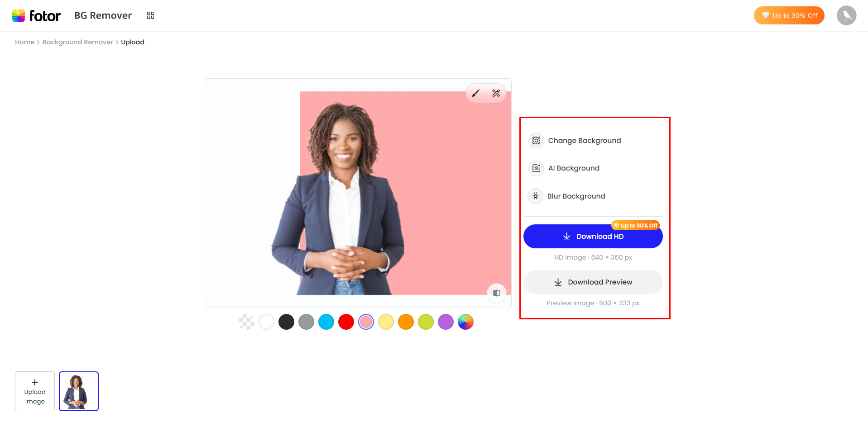Choose the black background color
This screenshot has height=427, width=868.
(286, 322)
